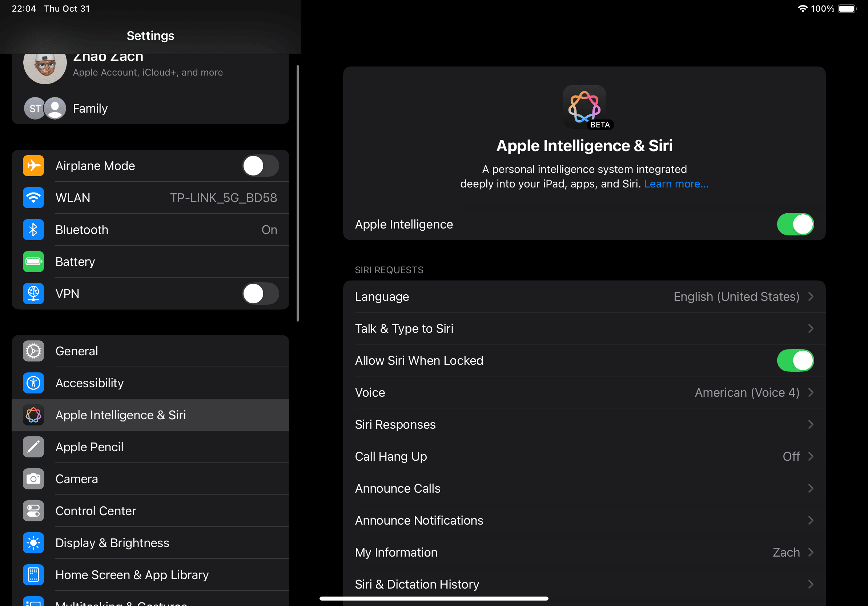Viewport: 868px width, 606px height.
Task: Turn off Apple Intelligence switch
Action: click(795, 225)
